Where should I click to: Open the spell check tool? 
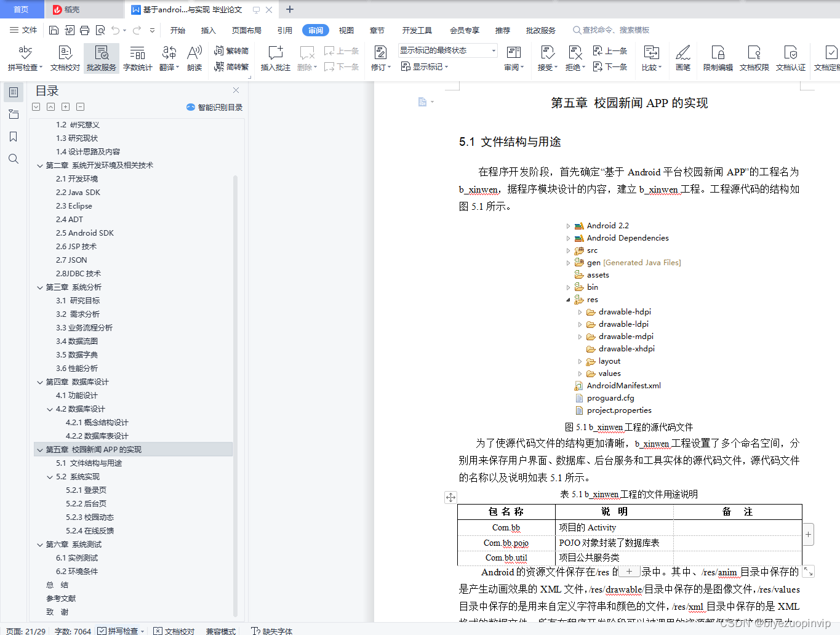coord(25,58)
